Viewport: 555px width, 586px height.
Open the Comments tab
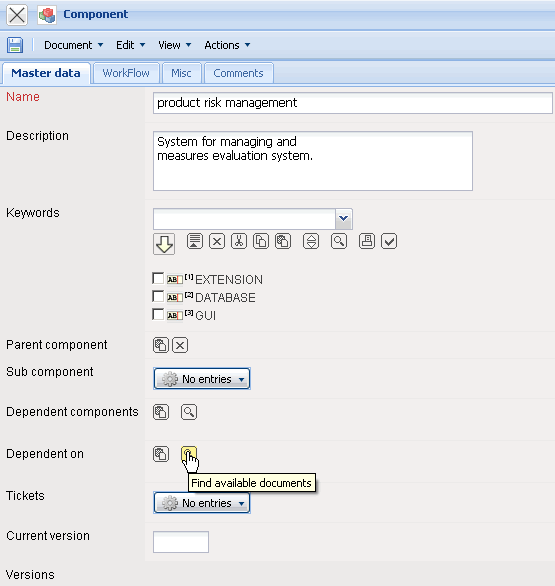click(238, 73)
